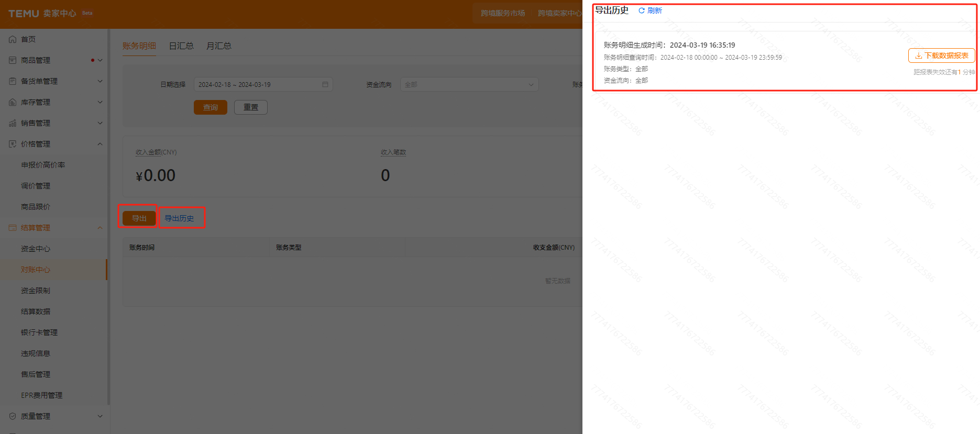Click the calendar icon in date field
Image resolution: width=980 pixels, height=434 pixels.
pyautogui.click(x=325, y=84)
